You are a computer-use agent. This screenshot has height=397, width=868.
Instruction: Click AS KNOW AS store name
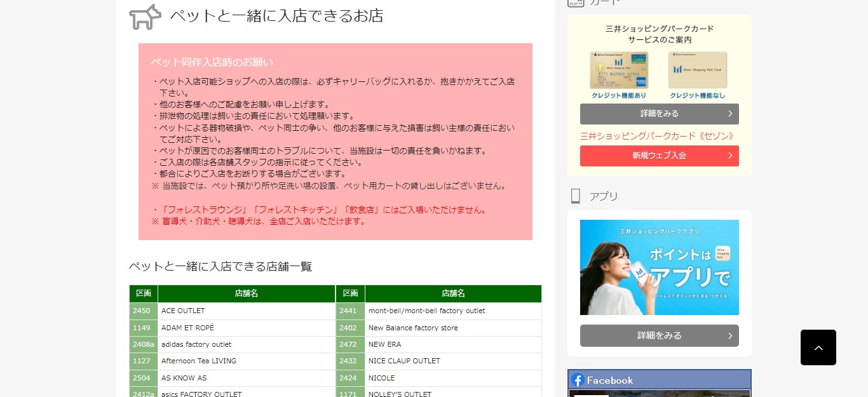coord(184,378)
